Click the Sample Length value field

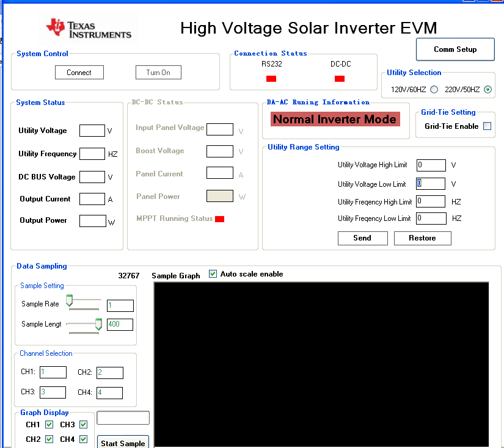point(120,324)
